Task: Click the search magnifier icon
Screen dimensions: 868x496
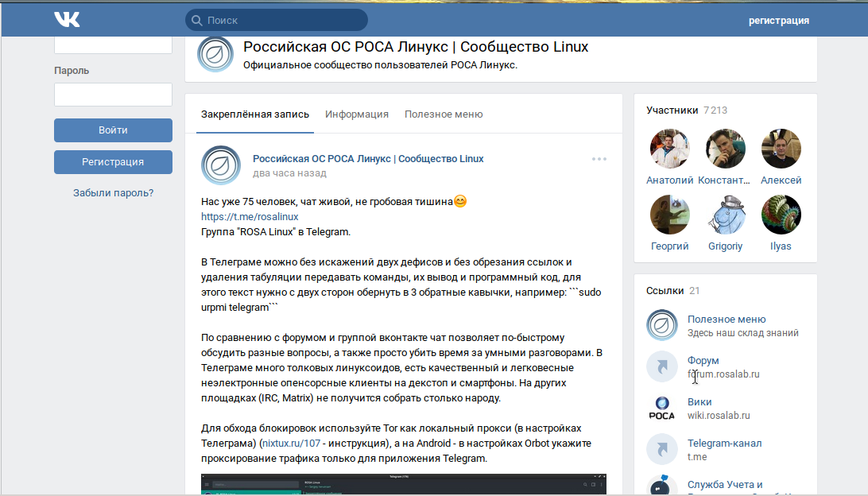Action: click(196, 21)
